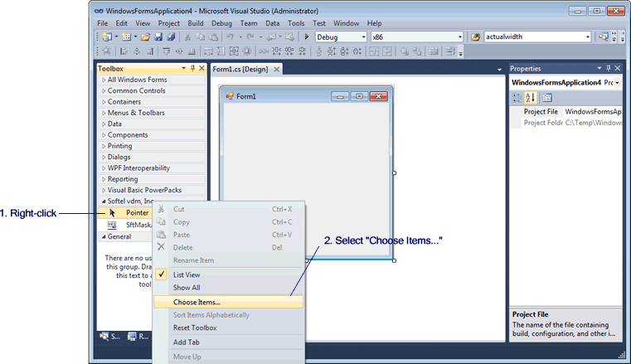Open the Build menu

[x=196, y=23]
